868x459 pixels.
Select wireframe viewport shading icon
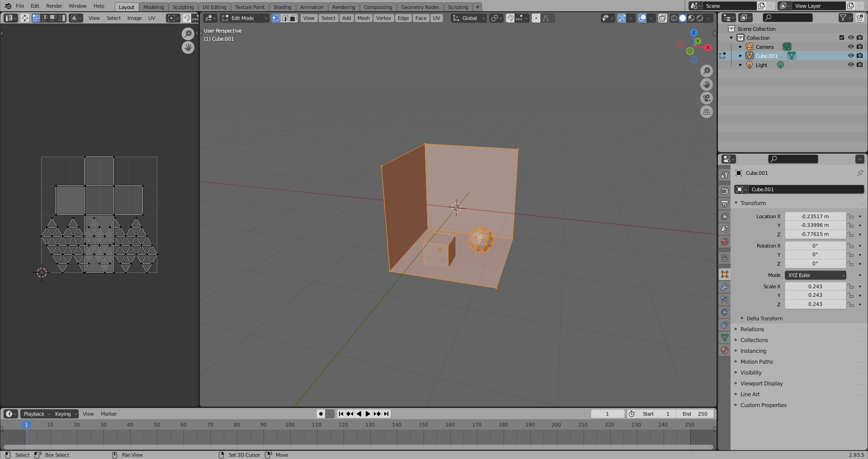tap(674, 18)
